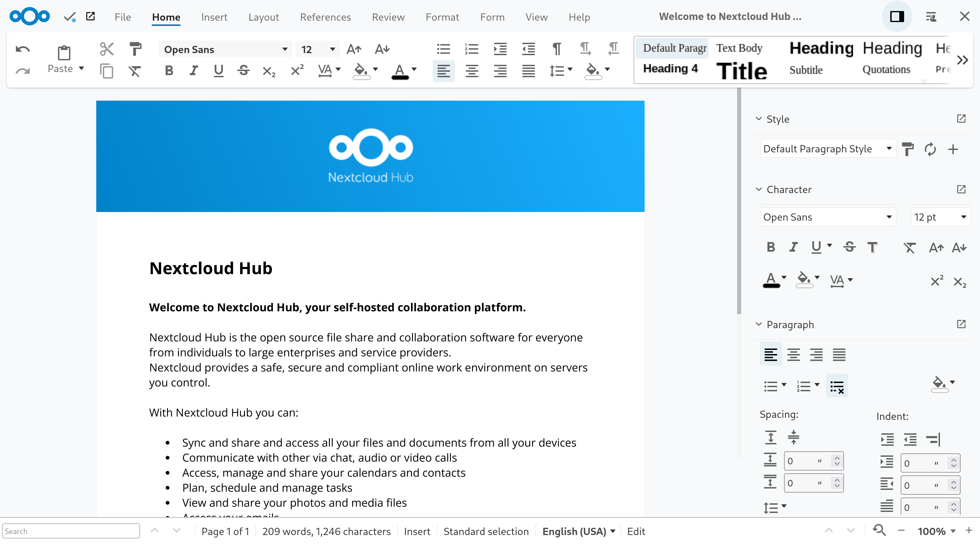Open the paragraph style dropdown in sidebar
980x544 pixels.
889,149
